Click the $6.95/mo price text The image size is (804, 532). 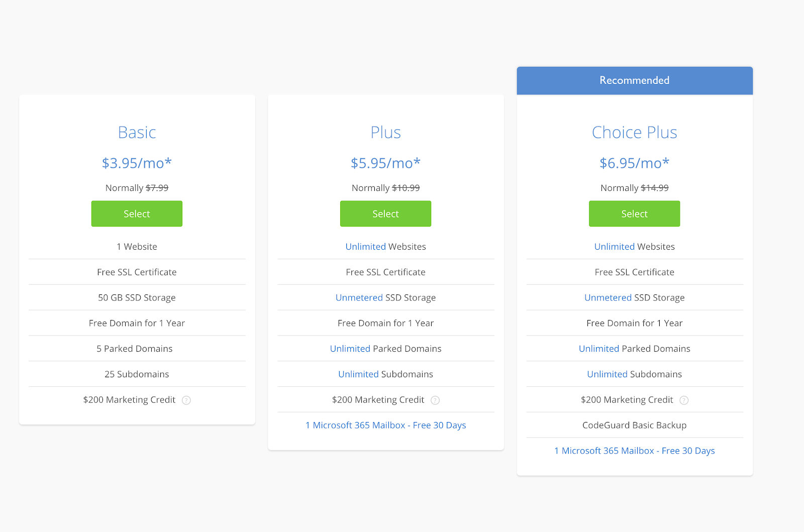coord(634,163)
